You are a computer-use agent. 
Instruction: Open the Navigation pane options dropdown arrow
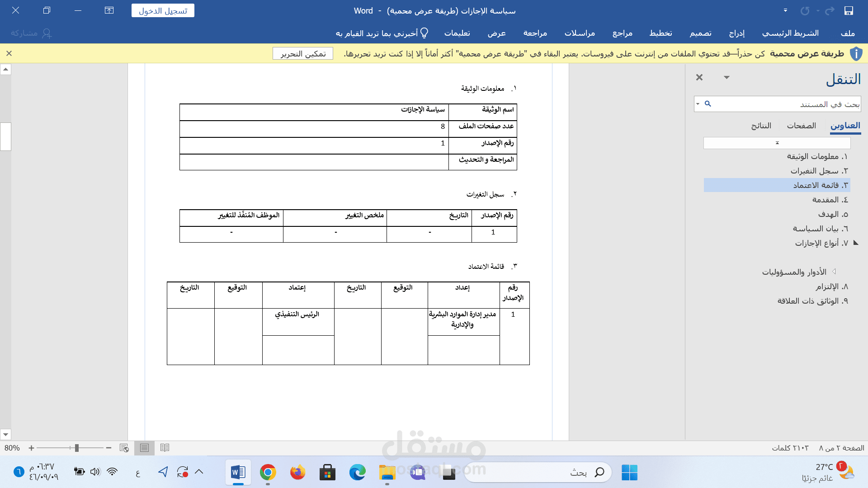[726, 77]
